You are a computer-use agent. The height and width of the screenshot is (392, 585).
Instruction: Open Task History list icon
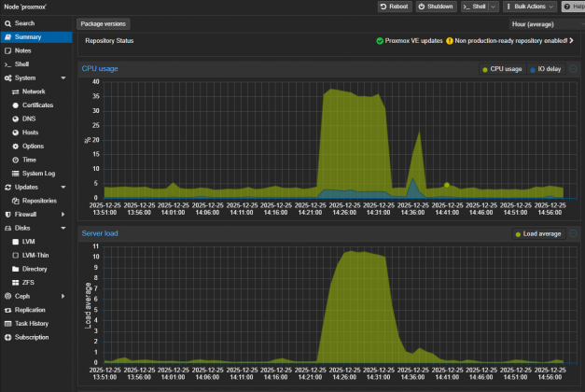pos(7,324)
